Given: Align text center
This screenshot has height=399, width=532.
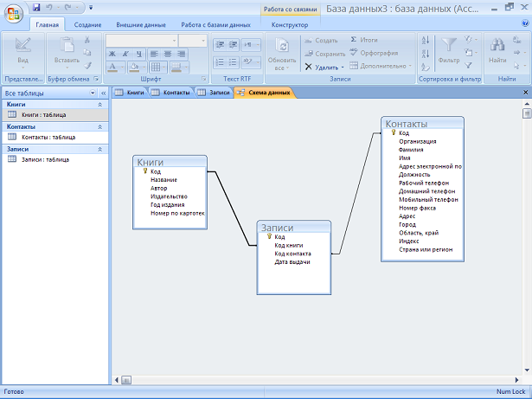Looking at the screenshot, I should [168, 54].
